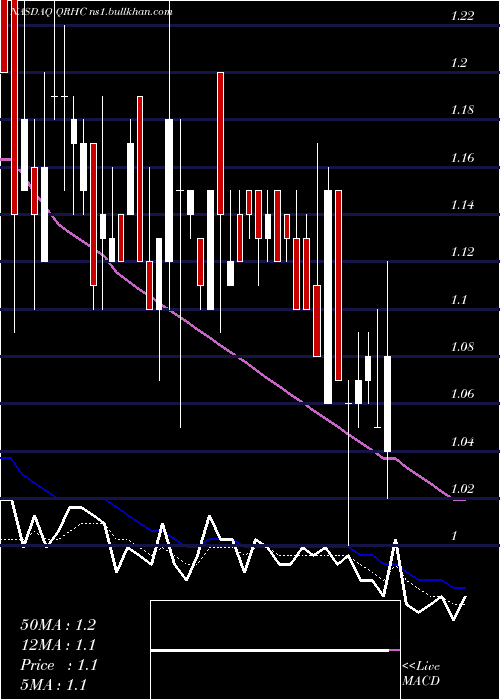The height and width of the screenshot is (700, 500).
Task: Click the 1.16 price axis label
Action: (x=462, y=158)
